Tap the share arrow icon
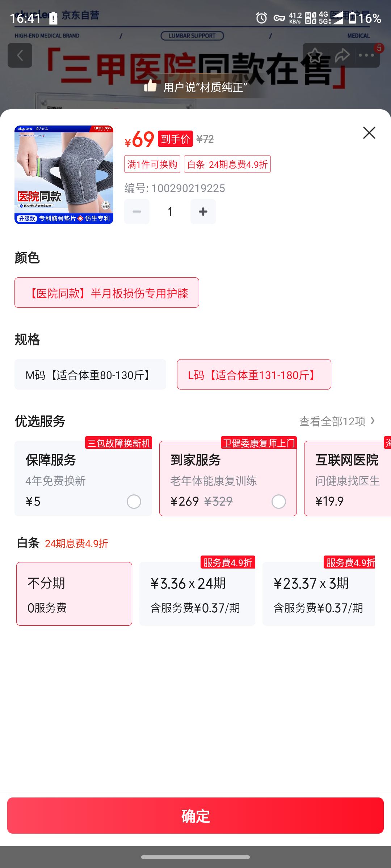 [x=342, y=55]
